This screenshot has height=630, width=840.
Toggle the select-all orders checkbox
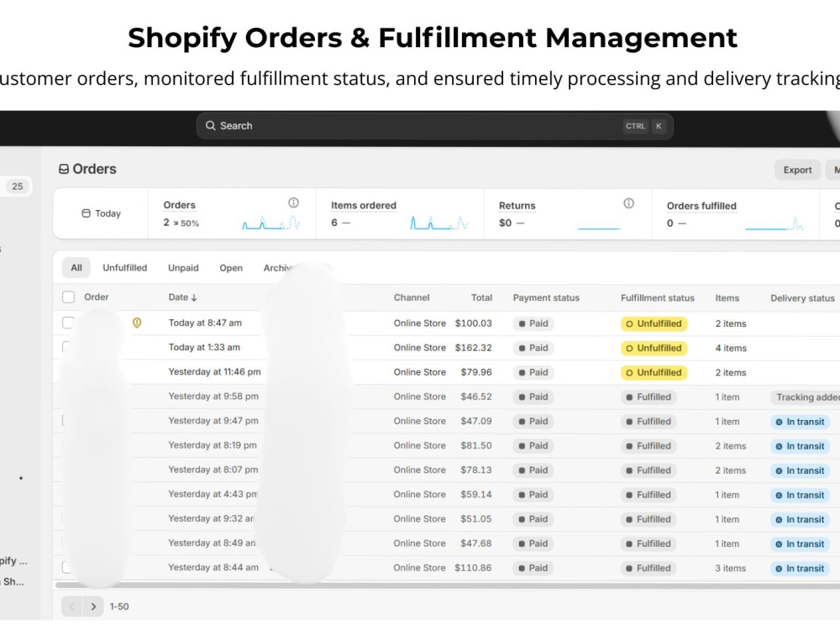(x=68, y=297)
